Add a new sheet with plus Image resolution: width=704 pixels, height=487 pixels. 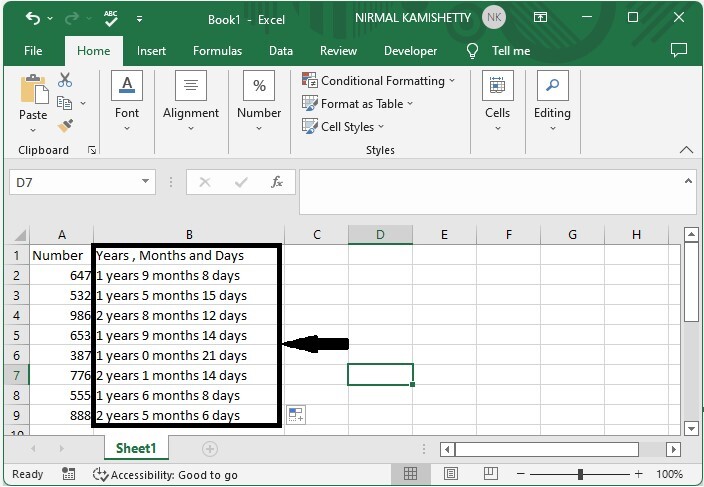coord(210,448)
